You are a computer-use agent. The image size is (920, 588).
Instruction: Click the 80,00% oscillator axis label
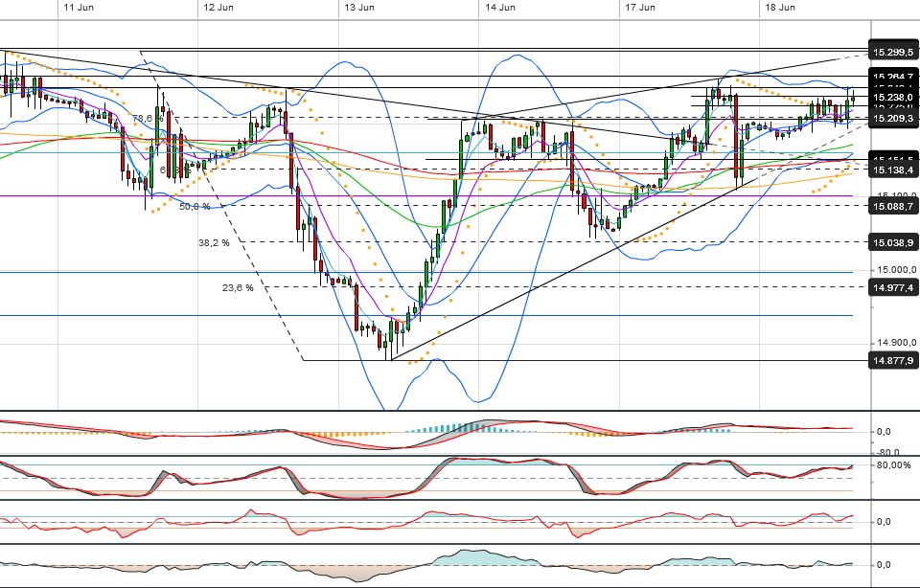point(894,464)
